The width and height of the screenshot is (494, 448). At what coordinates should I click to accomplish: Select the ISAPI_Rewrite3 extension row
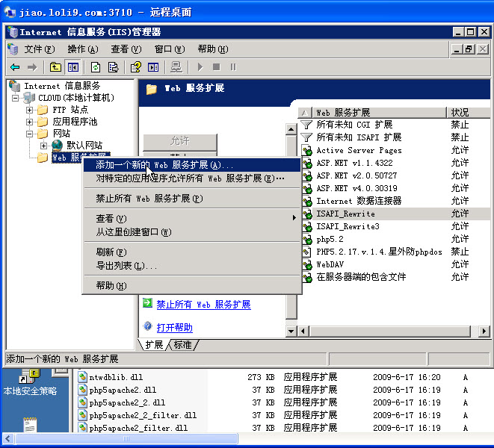pyautogui.click(x=395, y=226)
